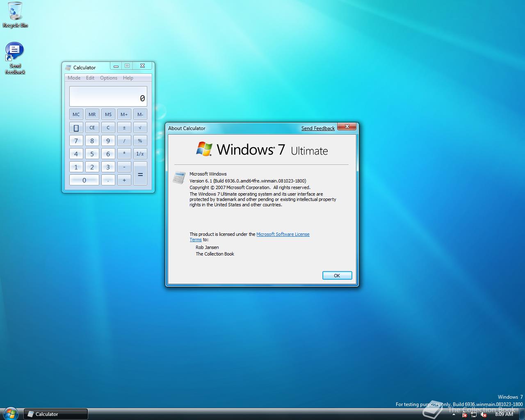This screenshot has width=525, height=420.
Task: Click the calculator display field
Action: click(108, 96)
